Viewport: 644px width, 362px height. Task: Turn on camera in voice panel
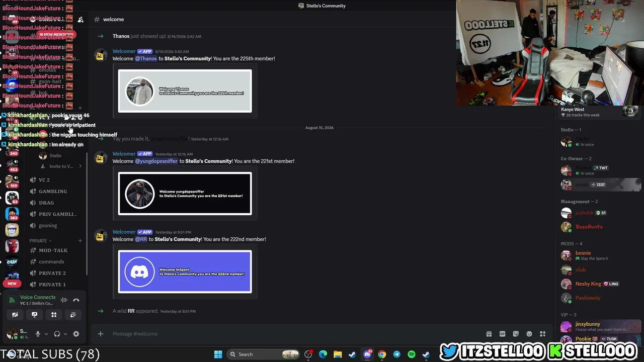click(x=15, y=315)
